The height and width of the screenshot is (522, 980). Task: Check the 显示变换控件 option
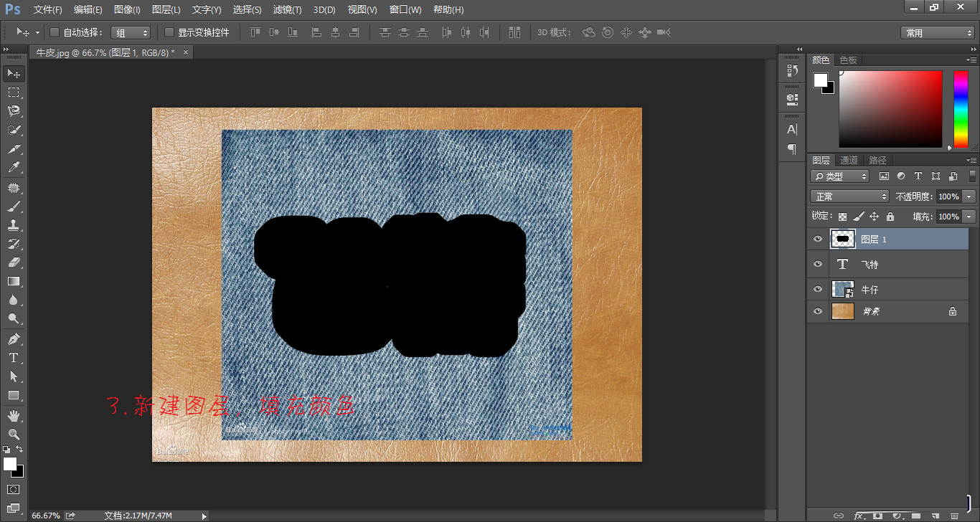coord(169,32)
